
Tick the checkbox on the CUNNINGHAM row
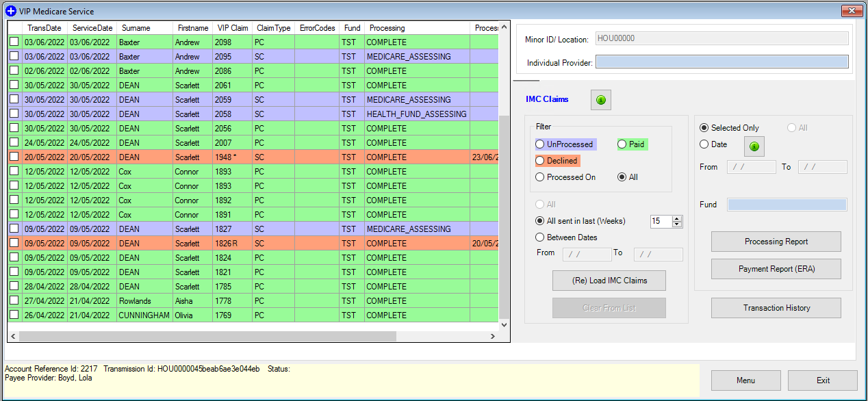click(14, 315)
